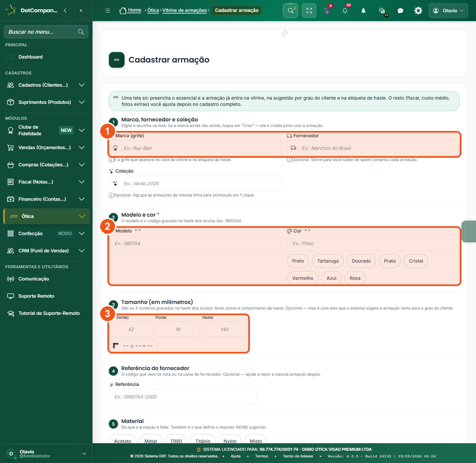This screenshot has height=463, width=476.
Task: Pin the Cadastrar armação page with the pushpin
Action: pyautogui.click(x=285, y=34)
